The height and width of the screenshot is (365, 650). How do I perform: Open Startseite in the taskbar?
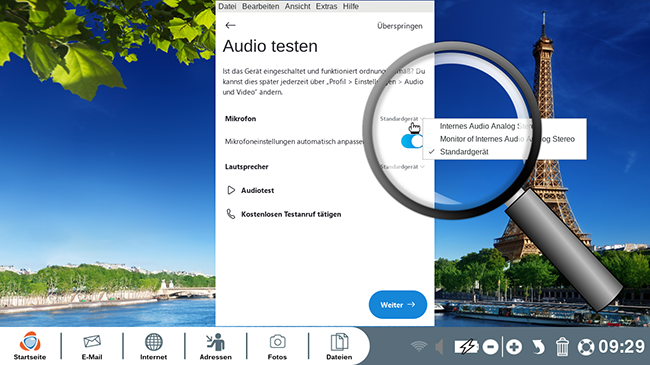(x=30, y=346)
